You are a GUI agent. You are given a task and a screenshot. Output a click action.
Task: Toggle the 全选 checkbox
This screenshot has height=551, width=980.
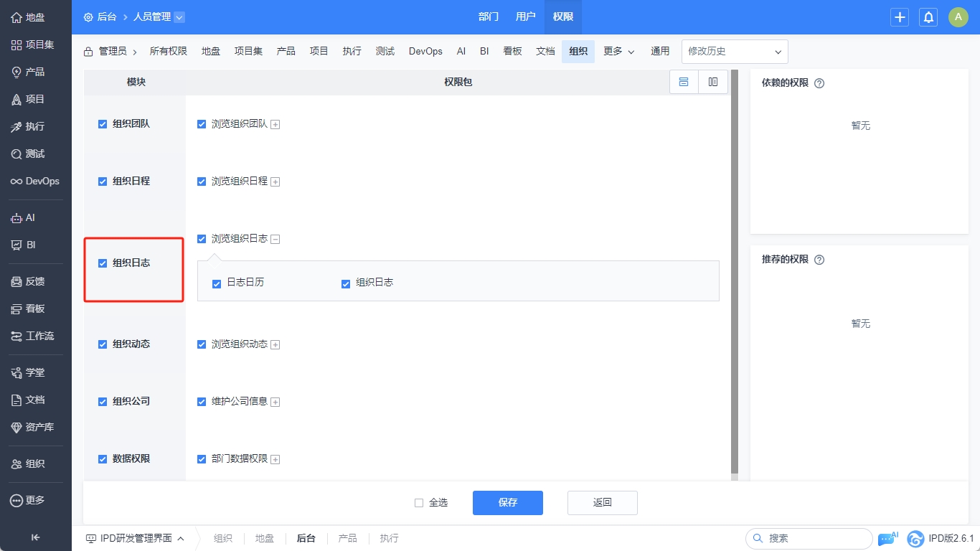[x=419, y=503]
